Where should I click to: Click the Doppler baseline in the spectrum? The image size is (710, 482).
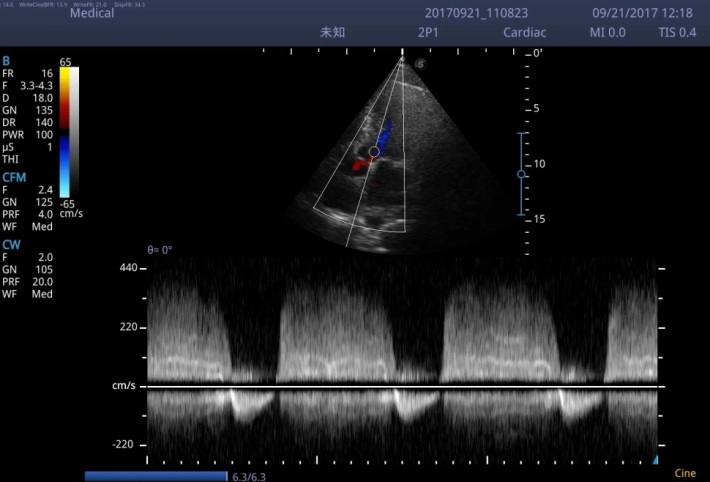[x=400, y=386]
